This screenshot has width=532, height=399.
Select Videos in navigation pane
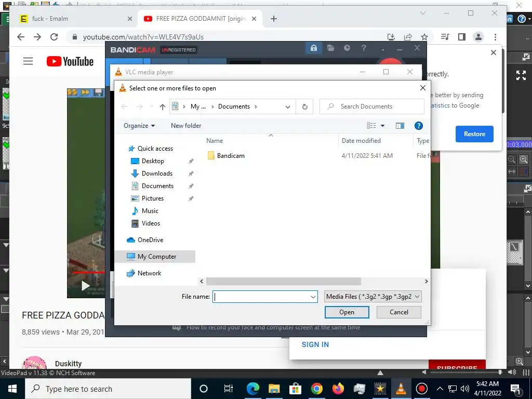[151, 223]
